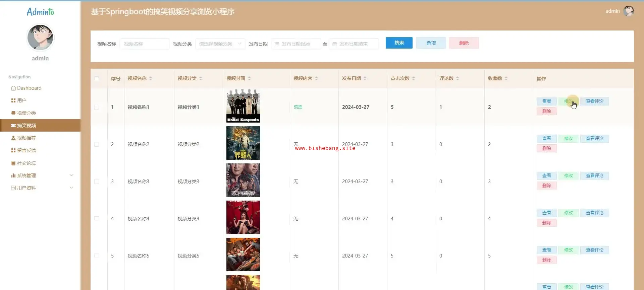The width and height of the screenshot is (644, 290).
Task: Expand the 用户资料 menu chevron
Action: click(x=71, y=188)
